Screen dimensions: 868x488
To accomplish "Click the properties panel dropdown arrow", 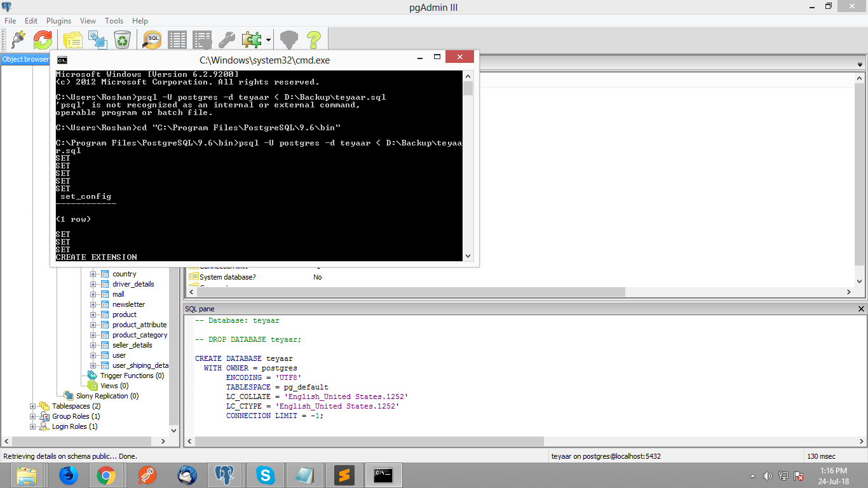I will 860,64.
